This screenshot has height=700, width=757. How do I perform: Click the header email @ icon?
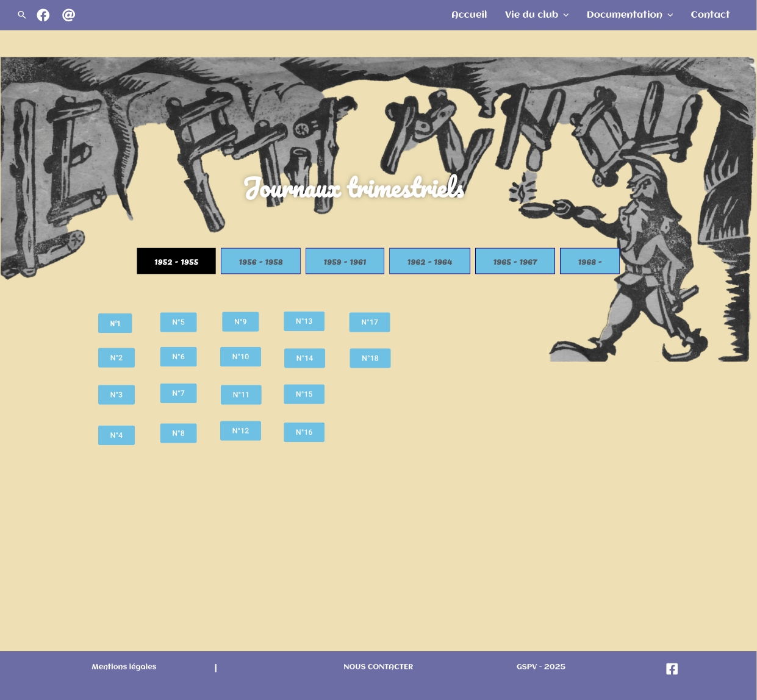coord(69,15)
